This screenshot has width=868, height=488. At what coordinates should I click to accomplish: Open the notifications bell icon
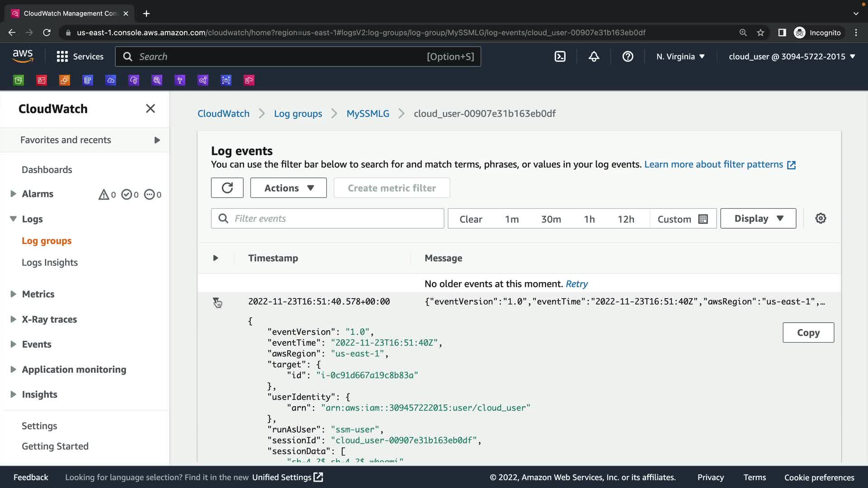(594, 56)
